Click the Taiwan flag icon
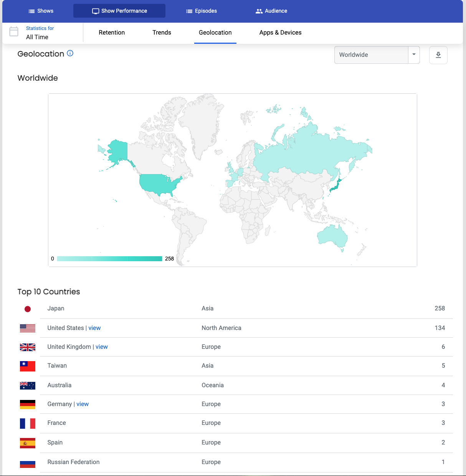 [x=28, y=366]
